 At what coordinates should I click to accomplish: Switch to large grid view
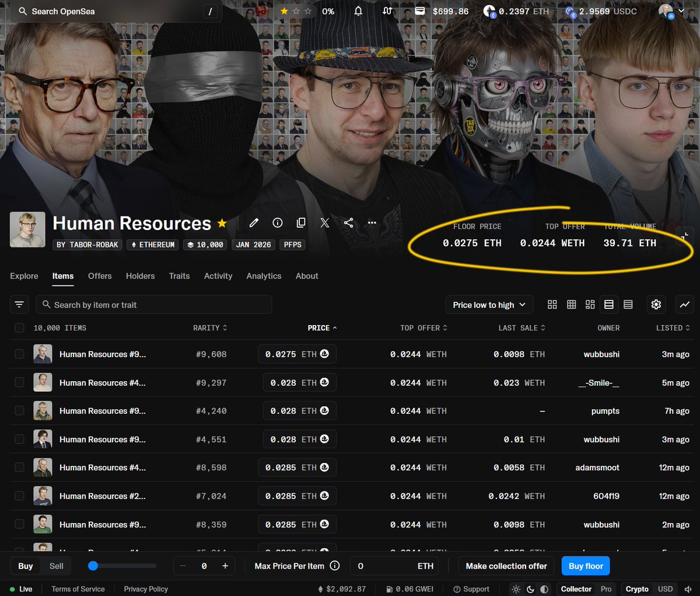click(x=552, y=304)
